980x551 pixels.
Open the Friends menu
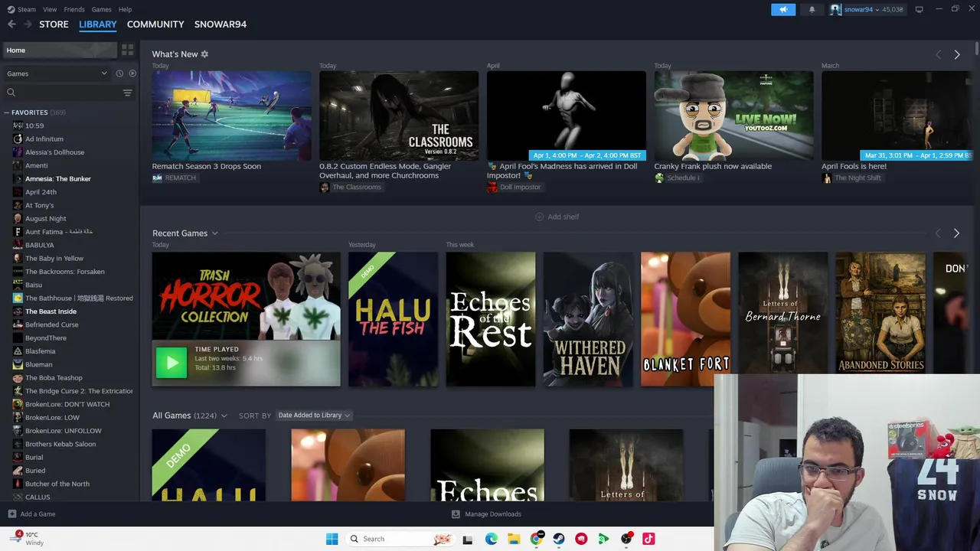tap(74, 9)
